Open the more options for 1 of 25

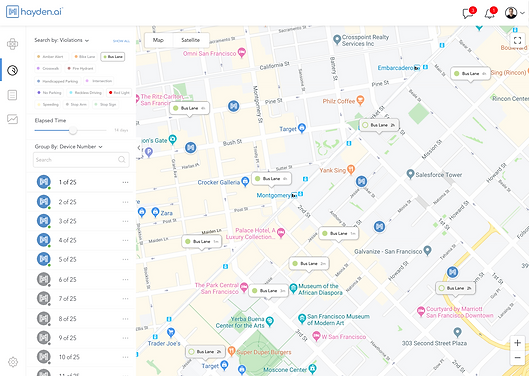126,182
